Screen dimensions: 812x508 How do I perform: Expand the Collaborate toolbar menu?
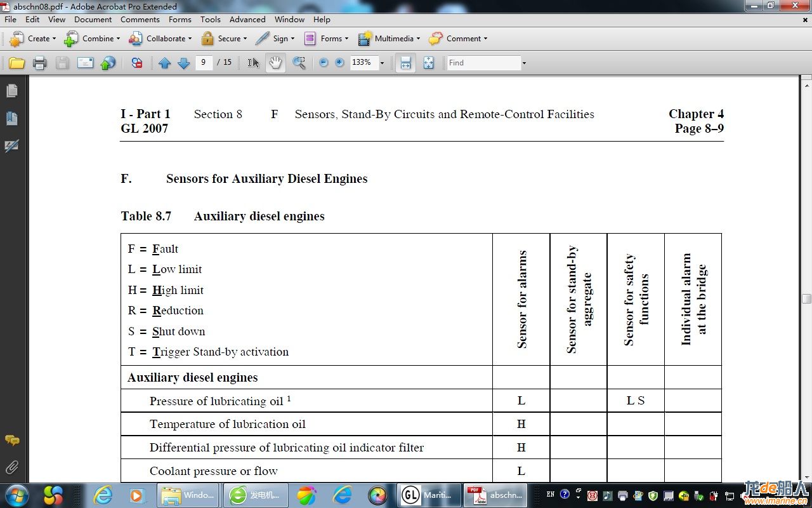[160, 39]
